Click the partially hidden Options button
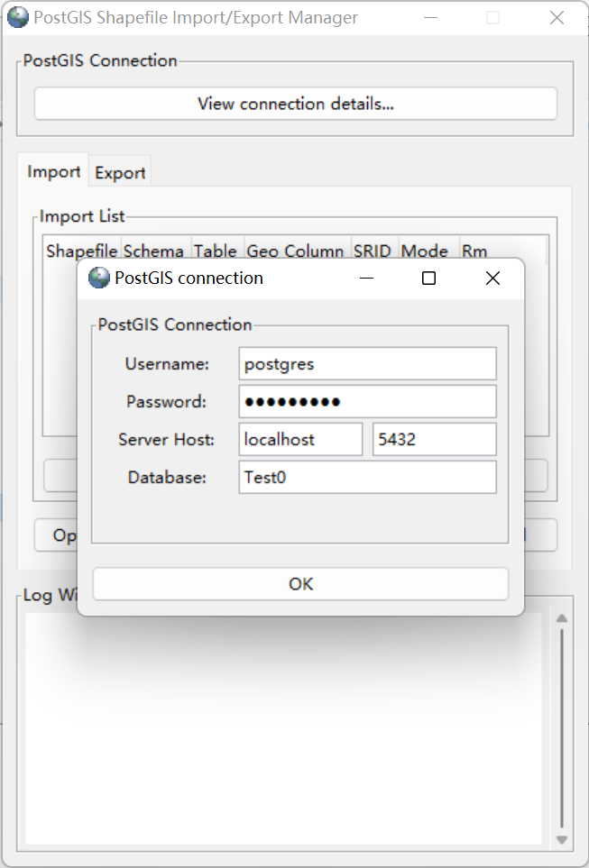Screen dimensions: 589x868 pyautogui.click(x=56, y=535)
